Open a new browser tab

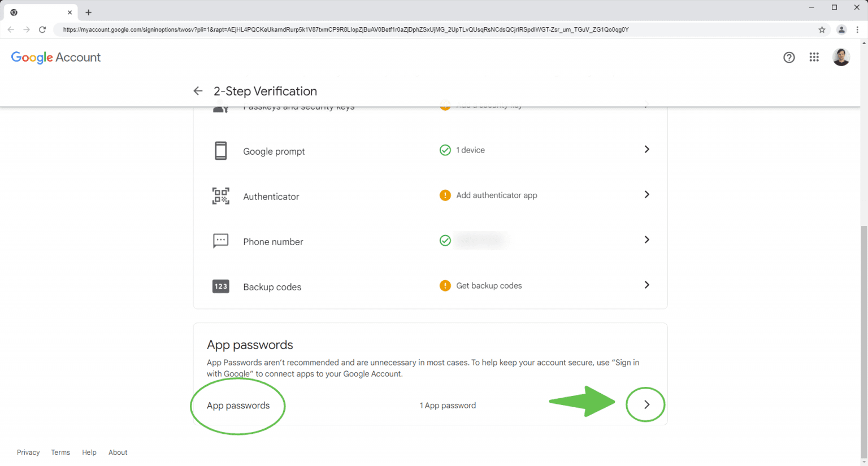pos(88,12)
